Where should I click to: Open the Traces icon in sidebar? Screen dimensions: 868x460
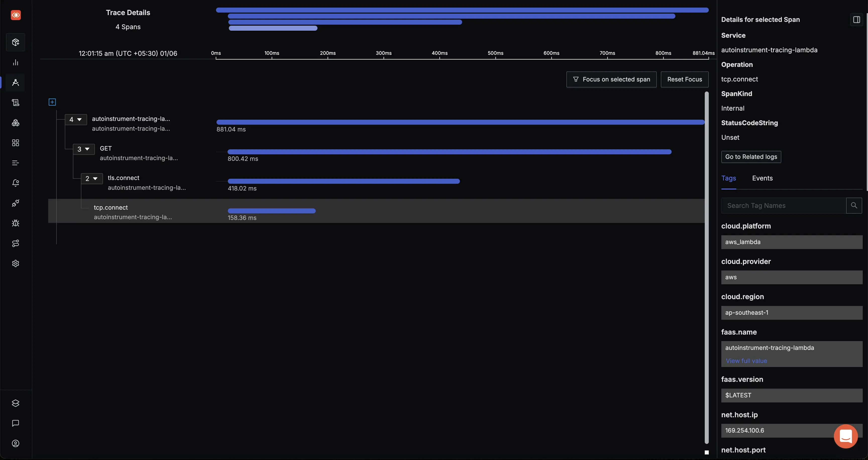tap(16, 82)
